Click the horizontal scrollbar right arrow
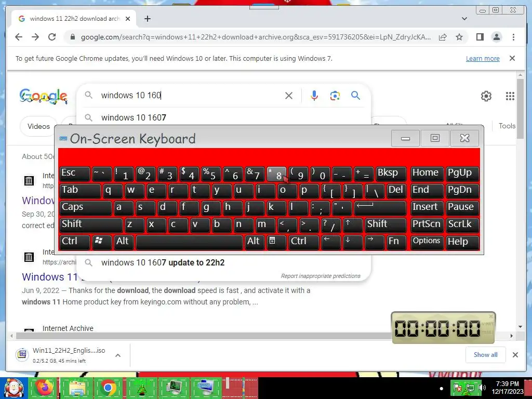This screenshot has width=532, height=399. [512, 336]
